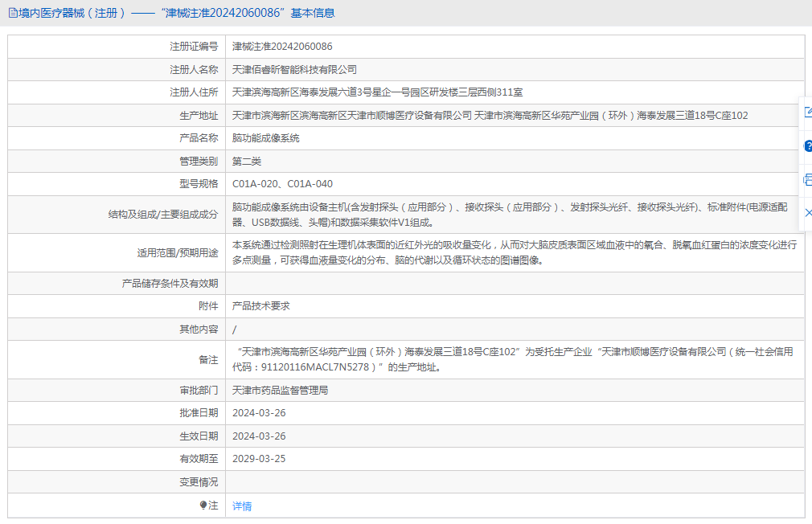
Task: Select registrant name 天津佰睿昕智能科技有限公司
Action: tap(294, 69)
